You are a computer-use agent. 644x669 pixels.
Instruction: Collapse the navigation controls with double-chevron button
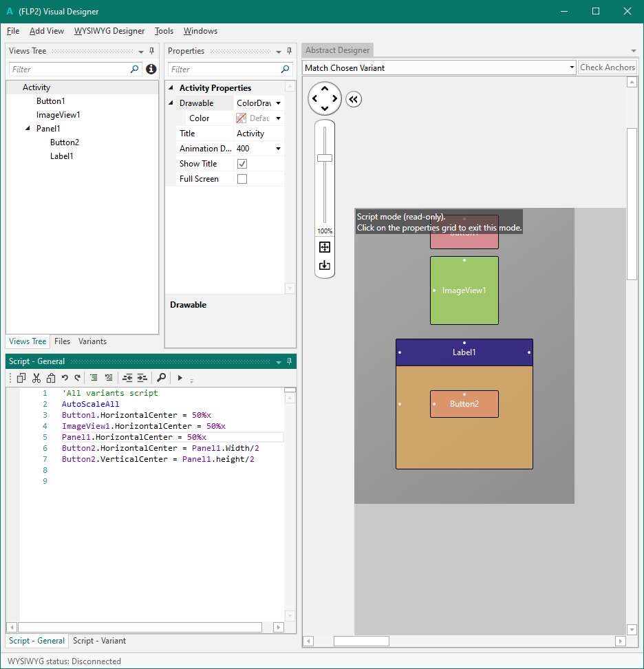click(x=354, y=99)
